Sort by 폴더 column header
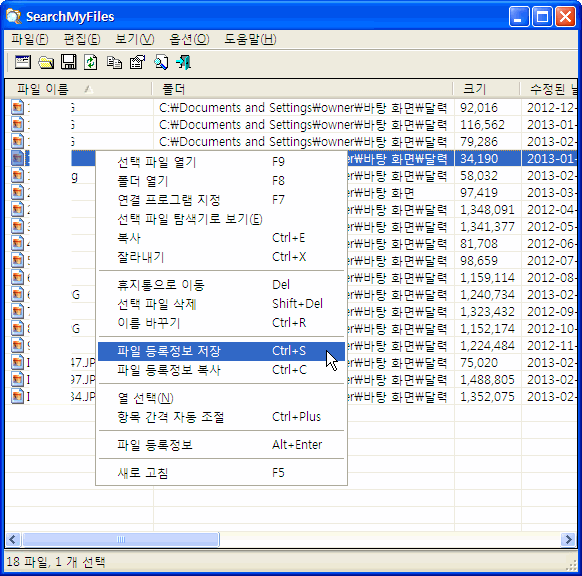The image size is (582, 576). pyautogui.click(x=303, y=89)
